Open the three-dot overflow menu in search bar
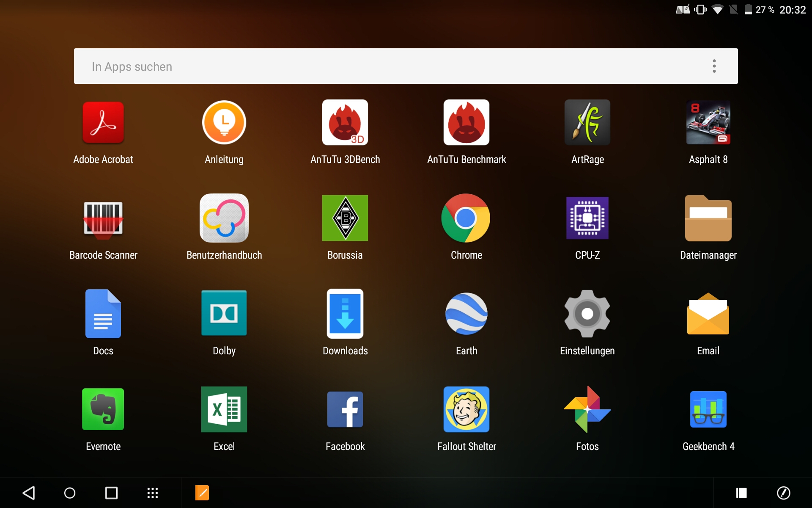This screenshot has width=812, height=508. pyautogui.click(x=714, y=66)
